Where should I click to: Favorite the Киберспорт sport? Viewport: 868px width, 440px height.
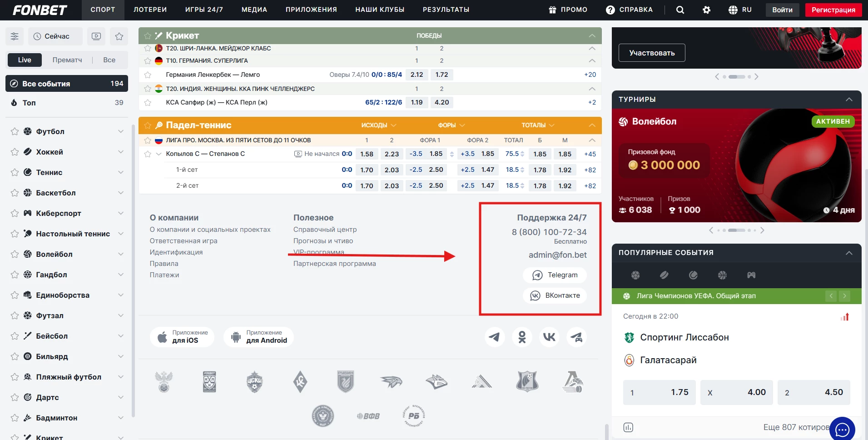tap(15, 213)
